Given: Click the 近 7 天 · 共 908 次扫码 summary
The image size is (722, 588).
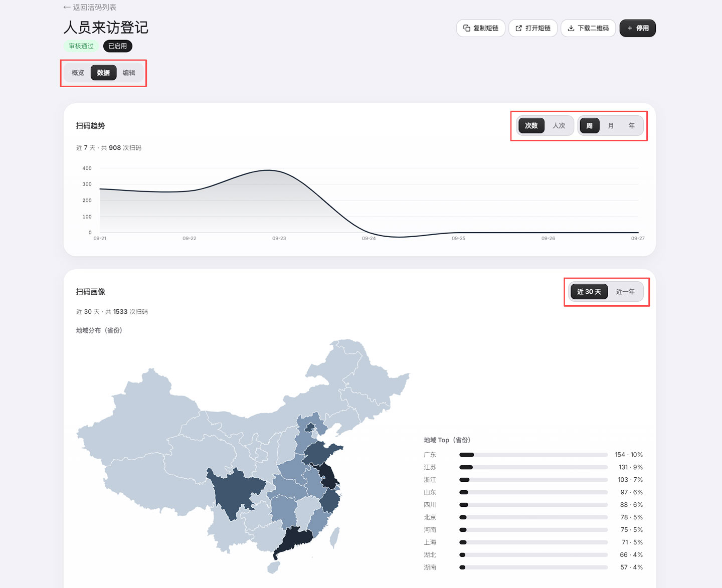Looking at the screenshot, I should point(109,148).
